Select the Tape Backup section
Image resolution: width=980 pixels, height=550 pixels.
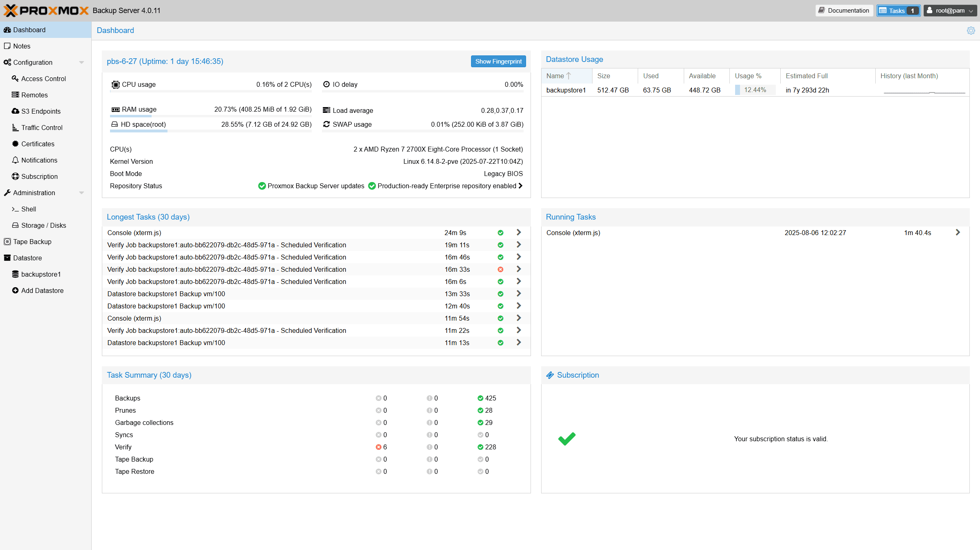coord(32,241)
